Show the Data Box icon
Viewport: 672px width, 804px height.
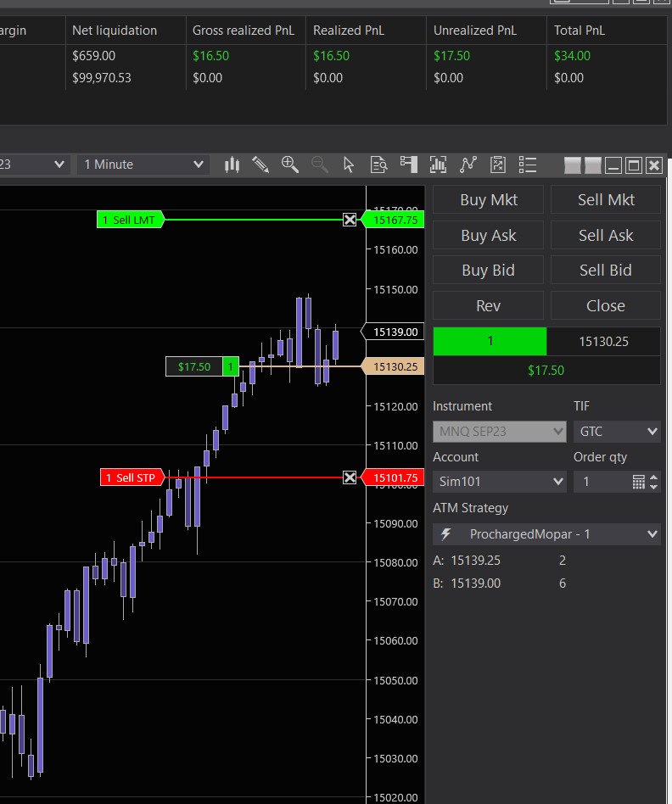point(378,165)
